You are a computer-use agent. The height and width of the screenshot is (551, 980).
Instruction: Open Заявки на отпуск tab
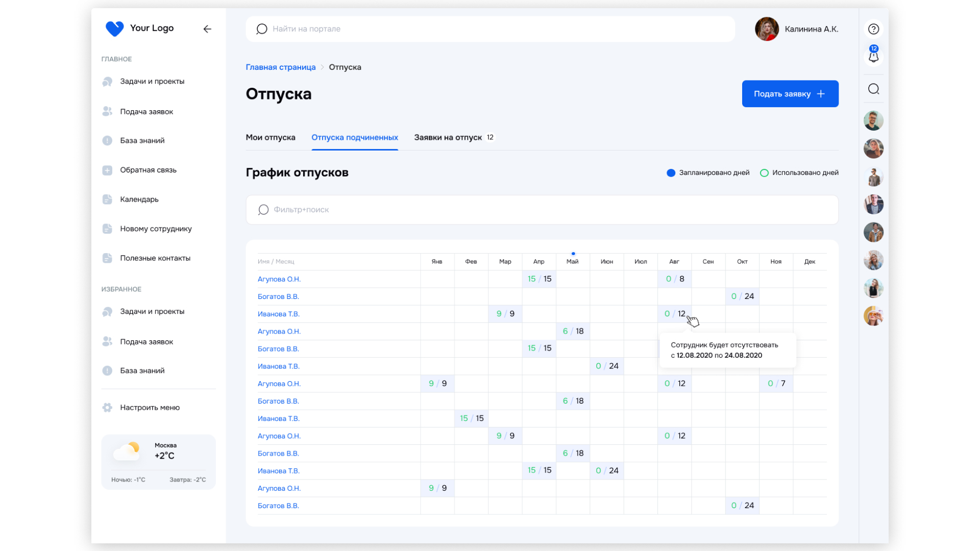point(448,138)
